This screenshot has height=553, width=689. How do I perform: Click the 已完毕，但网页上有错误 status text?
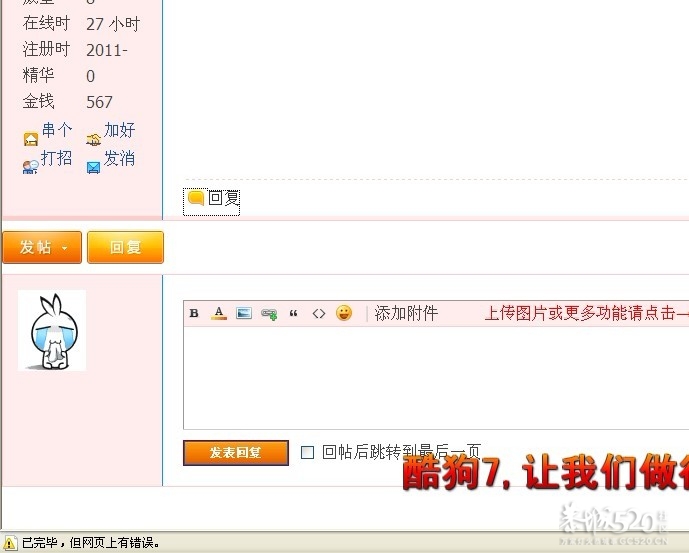point(91,542)
